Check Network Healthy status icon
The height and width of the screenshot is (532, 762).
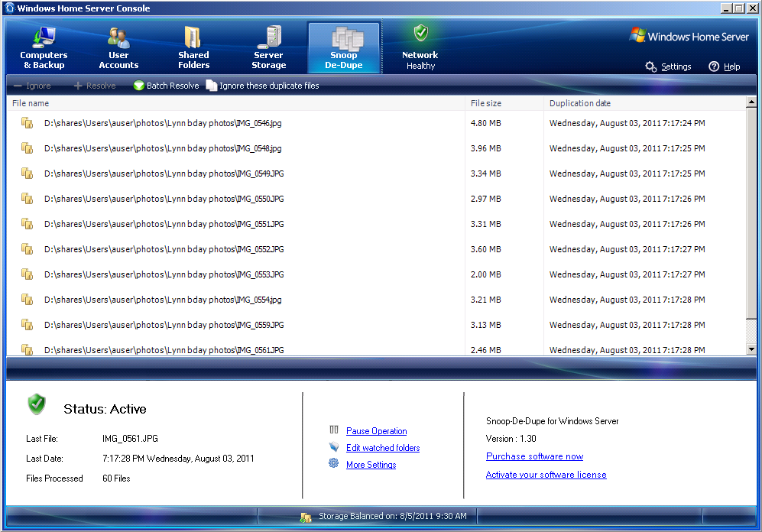[421, 34]
